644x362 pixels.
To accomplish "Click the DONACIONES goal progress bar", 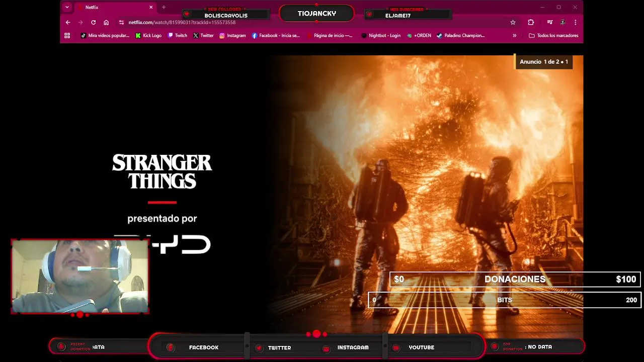I will [515, 280].
